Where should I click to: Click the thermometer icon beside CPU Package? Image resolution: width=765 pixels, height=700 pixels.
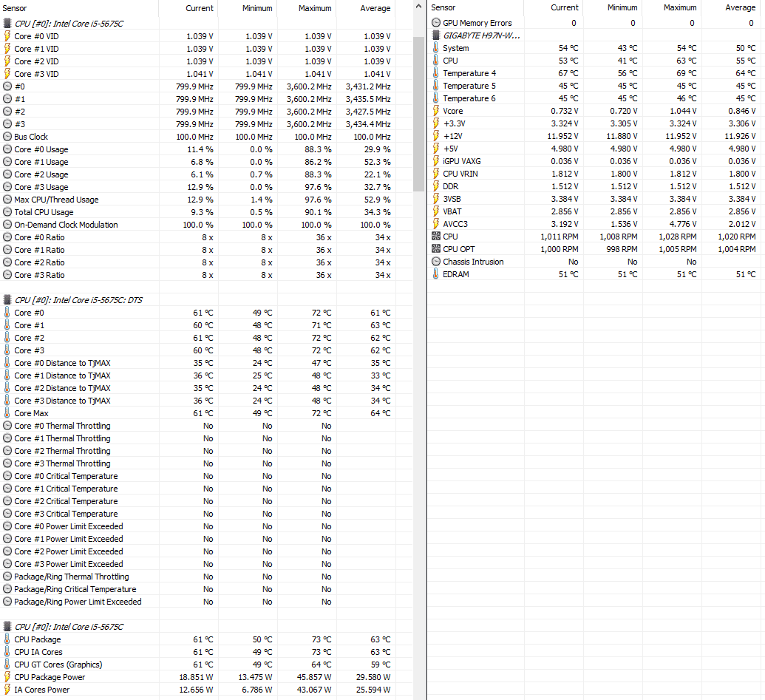(7, 639)
